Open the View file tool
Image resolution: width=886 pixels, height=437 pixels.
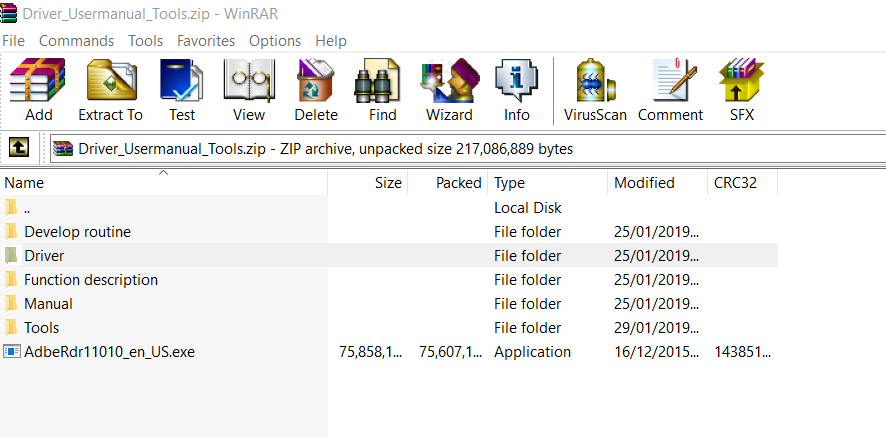point(249,88)
